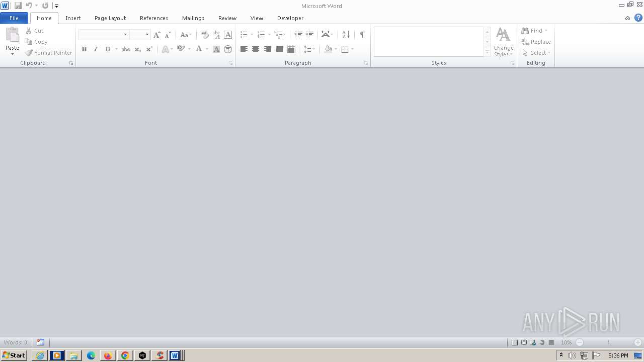Image resolution: width=644 pixels, height=362 pixels.
Task: Click the Increase Indent icon
Action: (x=310, y=35)
